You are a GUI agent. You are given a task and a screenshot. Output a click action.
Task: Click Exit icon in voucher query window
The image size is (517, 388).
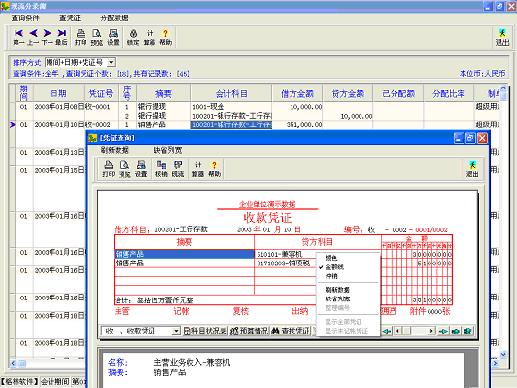472,169
